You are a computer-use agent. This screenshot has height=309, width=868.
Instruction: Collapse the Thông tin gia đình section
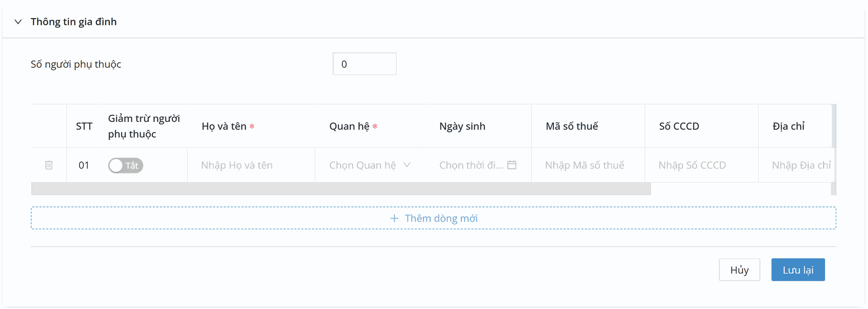18,22
